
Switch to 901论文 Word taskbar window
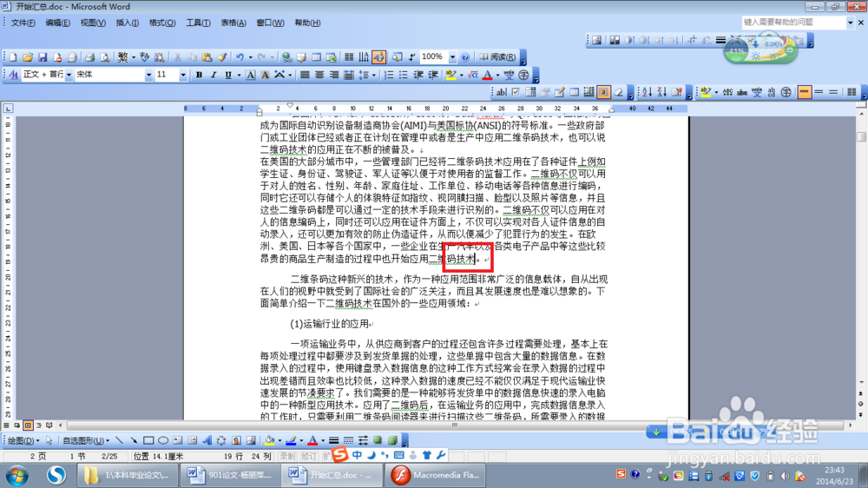[229, 475]
